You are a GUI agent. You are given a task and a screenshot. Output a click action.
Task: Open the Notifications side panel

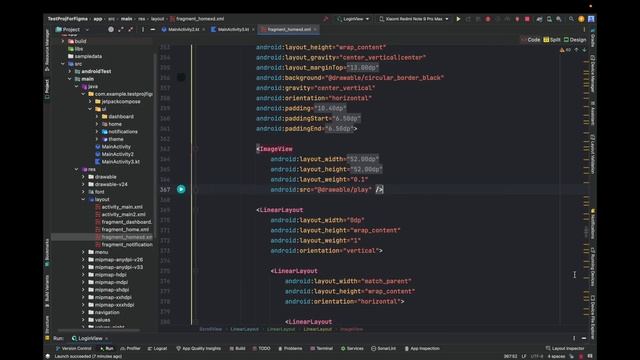click(593, 224)
